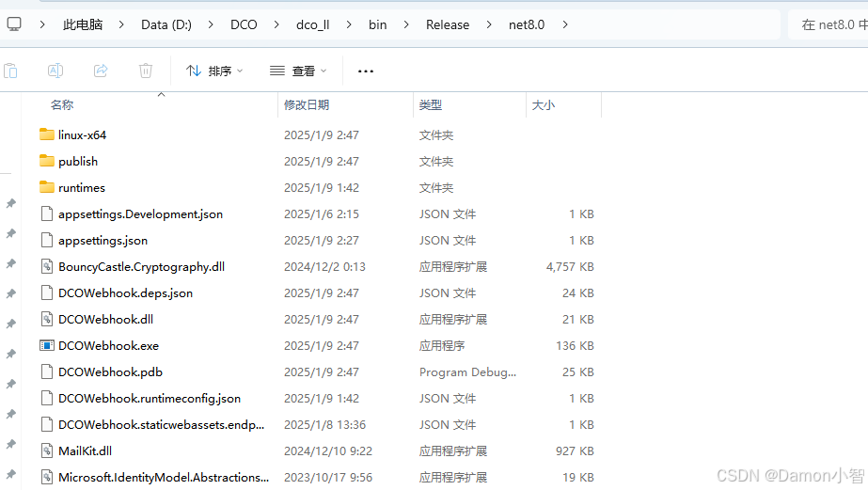868x490 pixels.
Task: Click the DCOWebhook.exe application icon
Action: point(47,345)
